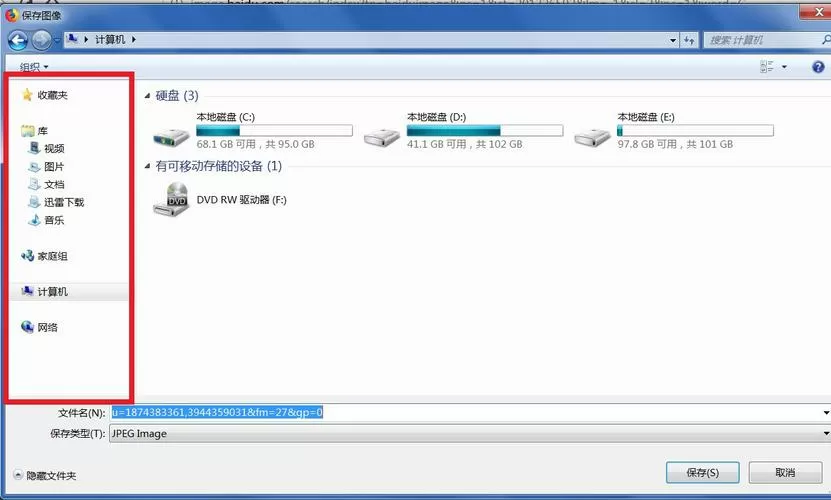Select 家庭组 in navigation pane
Image resolution: width=831 pixels, height=500 pixels.
tap(52, 257)
